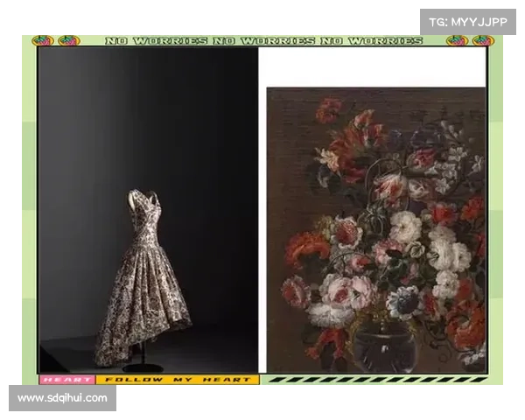Image resolution: width=525 pixels, height=420 pixels.
Task: Click the pink HEART label
Action: click(66, 381)
